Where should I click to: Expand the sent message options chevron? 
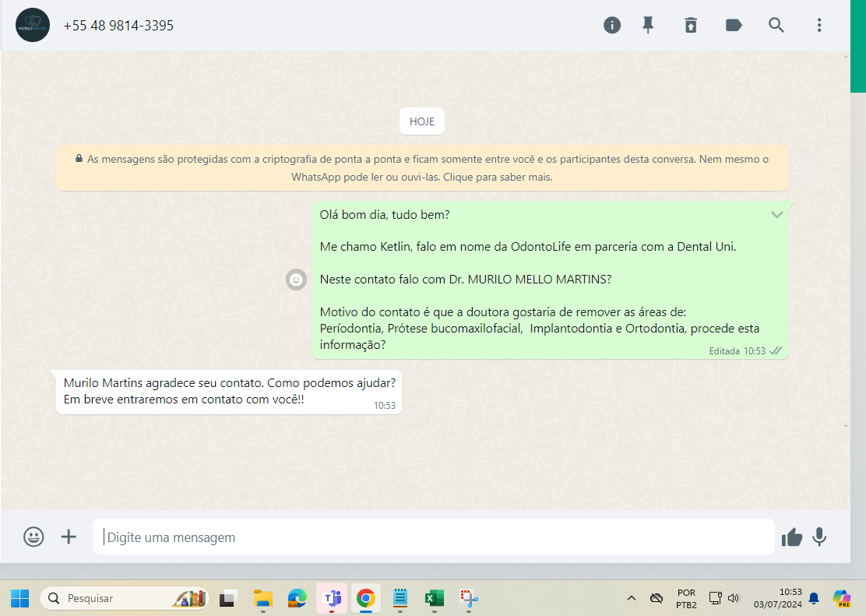coord(777,215)
